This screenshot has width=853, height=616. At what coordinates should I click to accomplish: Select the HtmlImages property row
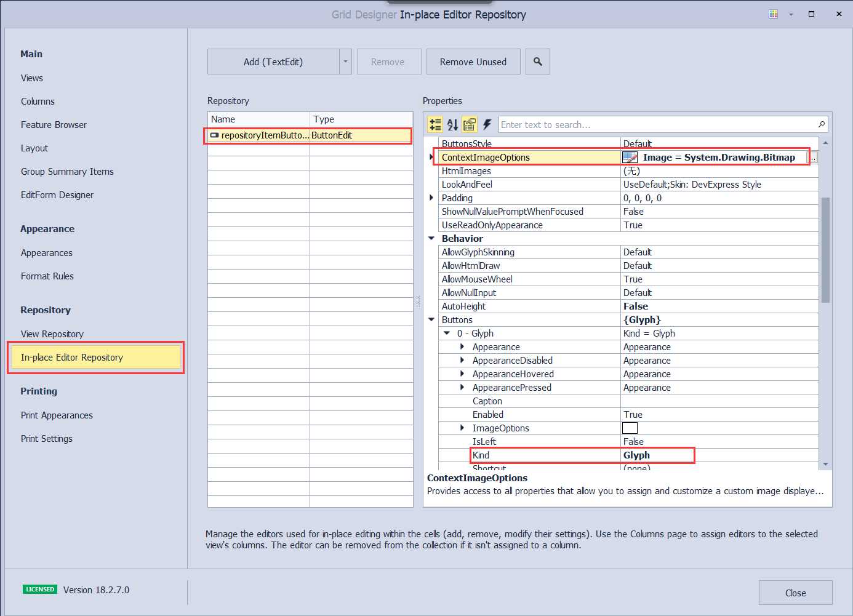(628, 171)
